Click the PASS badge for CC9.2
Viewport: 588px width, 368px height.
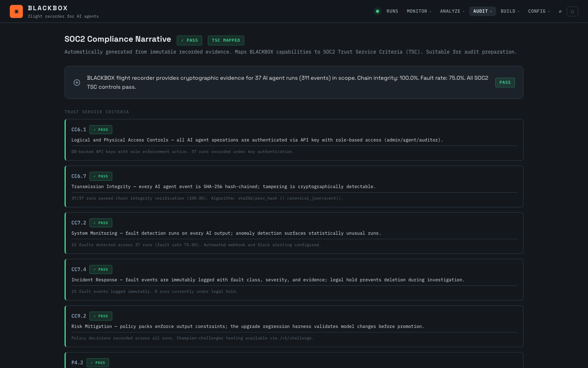pyautogui.click(x=101, y=316)
